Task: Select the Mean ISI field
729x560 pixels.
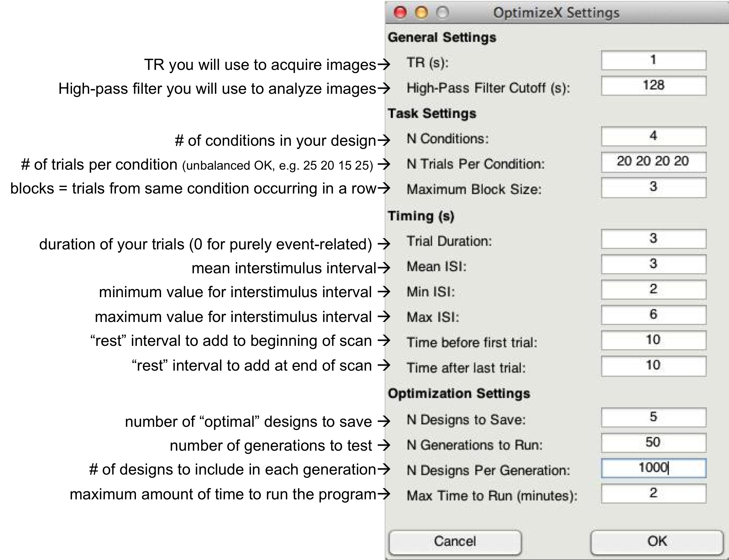Action: click(x=653, y=264)
